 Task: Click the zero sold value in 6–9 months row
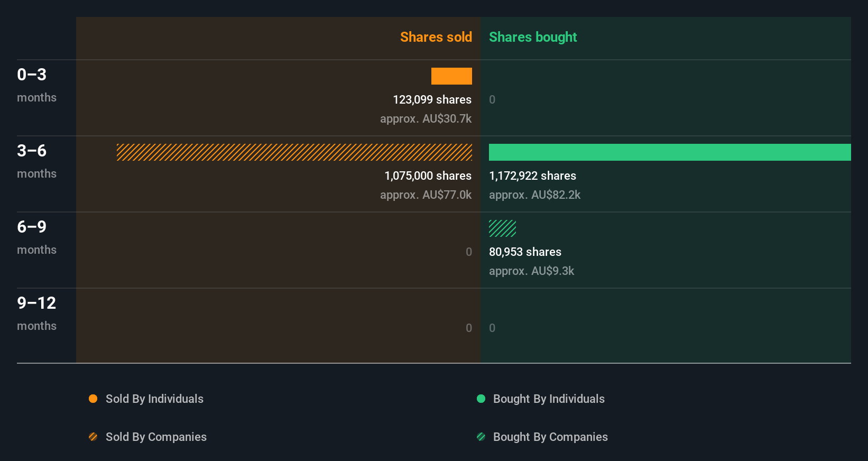469,252
